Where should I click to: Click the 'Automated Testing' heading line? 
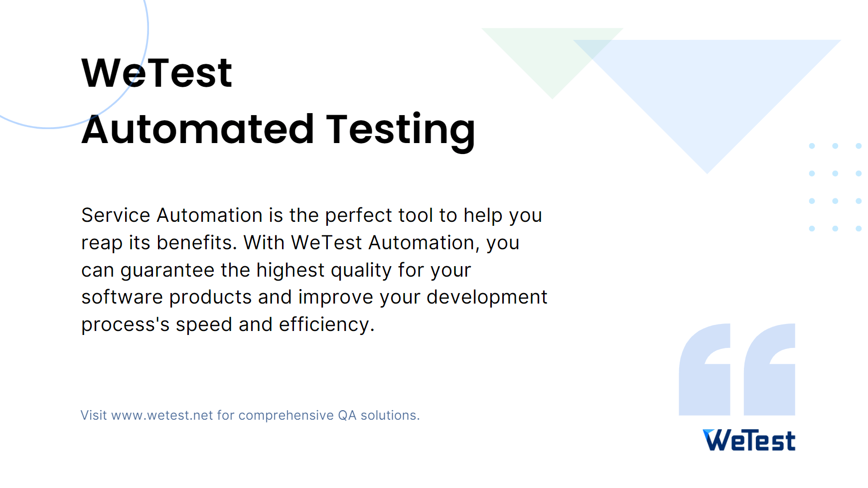click(x=278, y=130)
